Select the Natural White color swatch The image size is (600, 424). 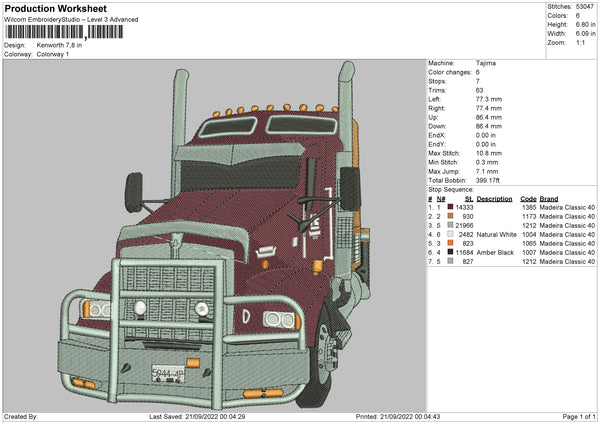coord(450,234)
